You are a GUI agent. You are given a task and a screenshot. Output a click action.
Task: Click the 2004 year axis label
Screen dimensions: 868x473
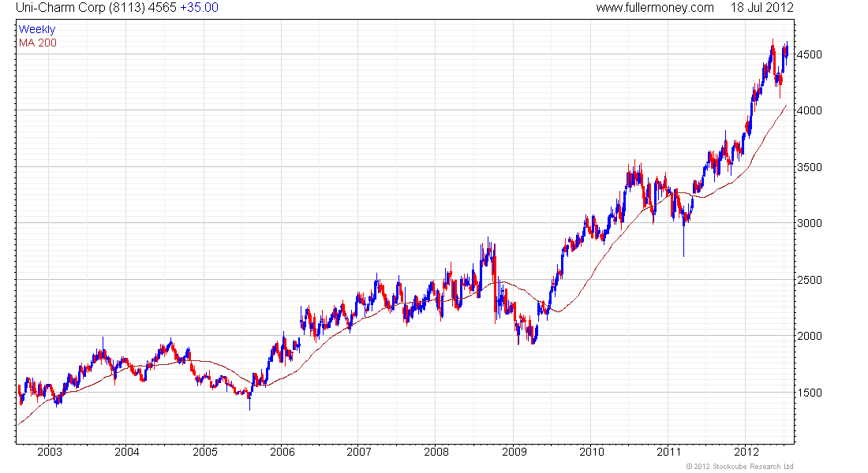coord(127,452)
